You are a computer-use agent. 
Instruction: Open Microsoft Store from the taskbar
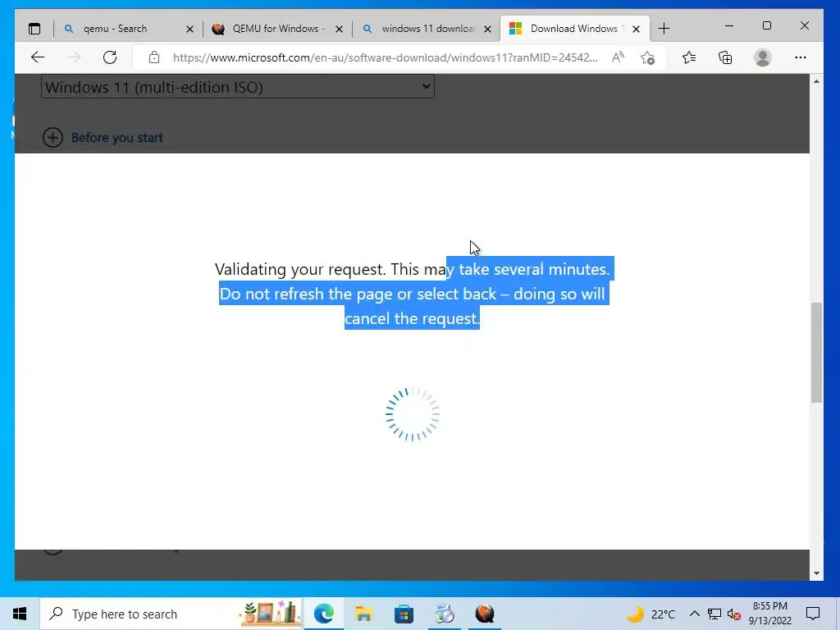(404, 614)
